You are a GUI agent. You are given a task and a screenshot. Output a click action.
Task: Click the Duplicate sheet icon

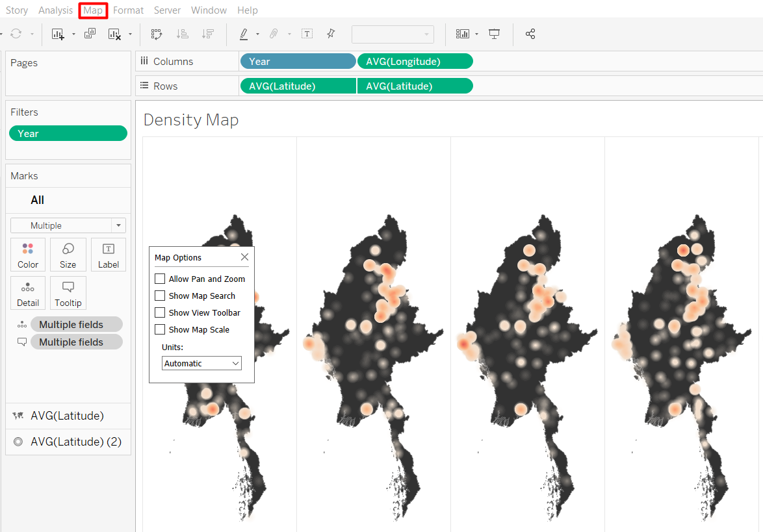coord(90,34)
